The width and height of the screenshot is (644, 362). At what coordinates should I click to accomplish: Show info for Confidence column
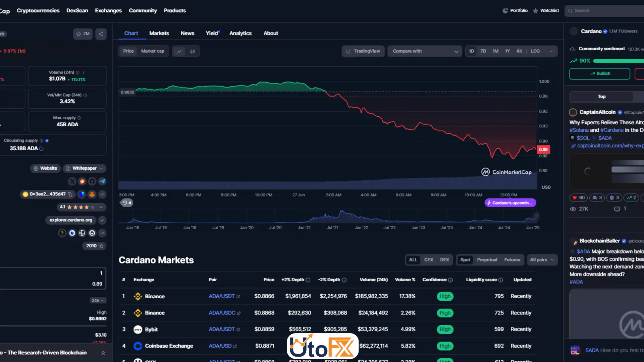(450, 280)
